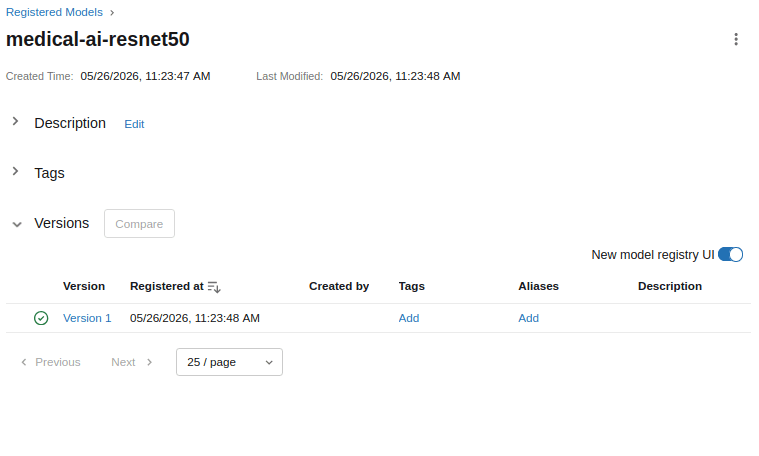Click the Tags section heading
Image resolution: width=759 pixels, height=456 pixels.
coord(49,173)
